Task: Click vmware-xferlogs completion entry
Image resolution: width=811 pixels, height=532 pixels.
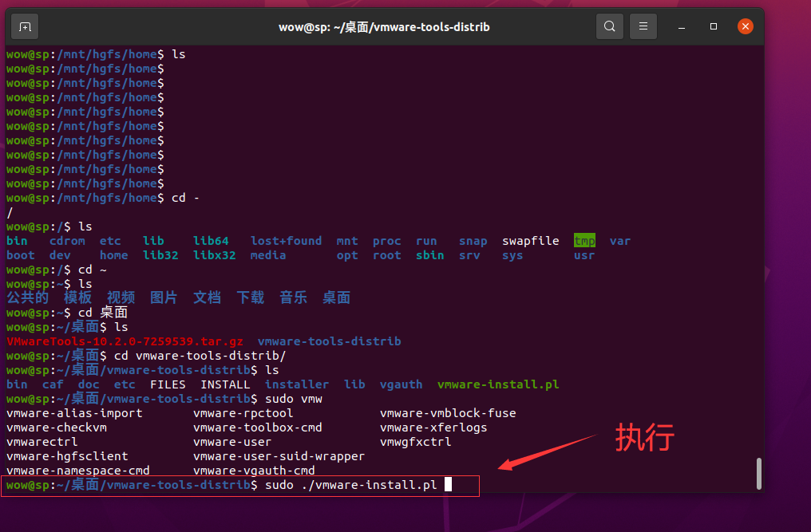Action: tap(433, 428)
